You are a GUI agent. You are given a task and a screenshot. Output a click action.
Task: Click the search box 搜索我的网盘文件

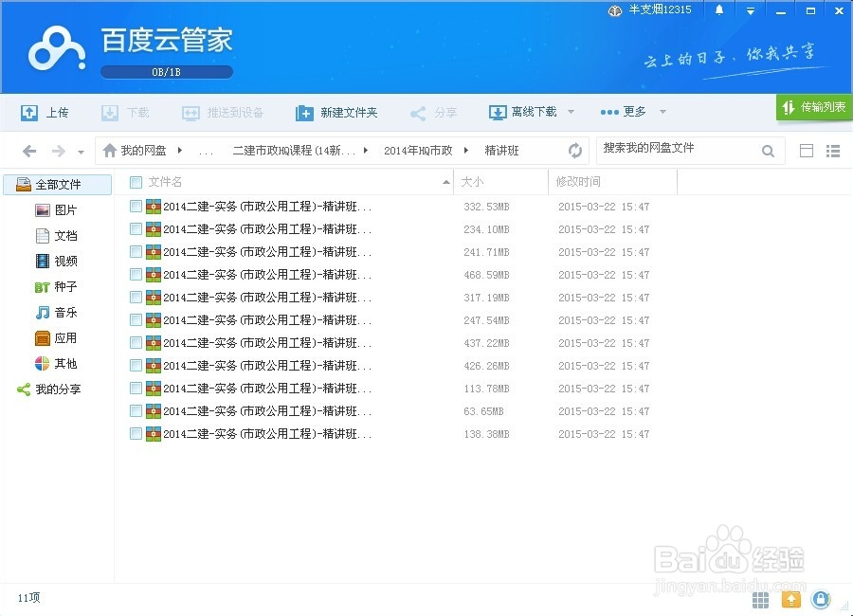point(678,149)
